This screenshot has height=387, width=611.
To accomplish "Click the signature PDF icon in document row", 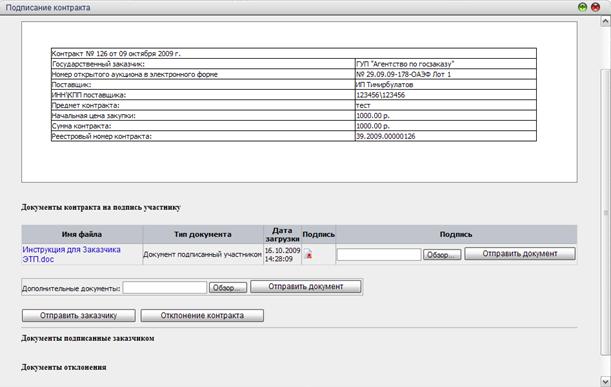I will click(x=308, y=254).
